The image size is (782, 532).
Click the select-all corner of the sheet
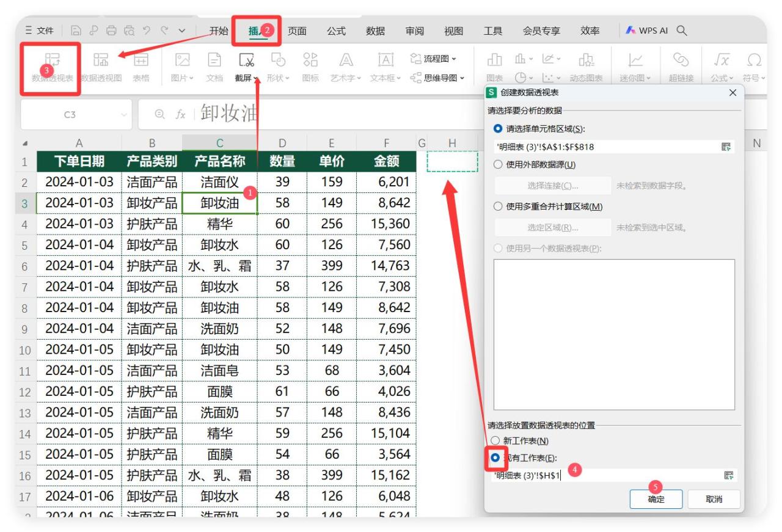point(25,144)
